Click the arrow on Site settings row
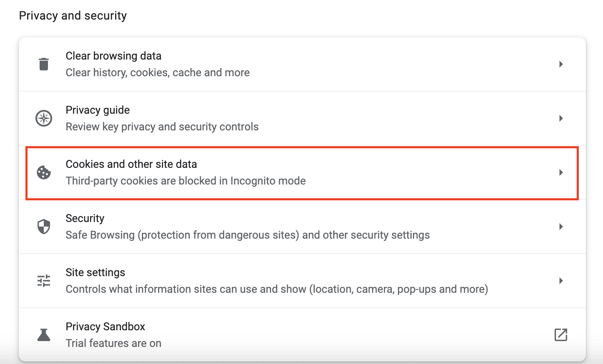 tap(561, 281)
